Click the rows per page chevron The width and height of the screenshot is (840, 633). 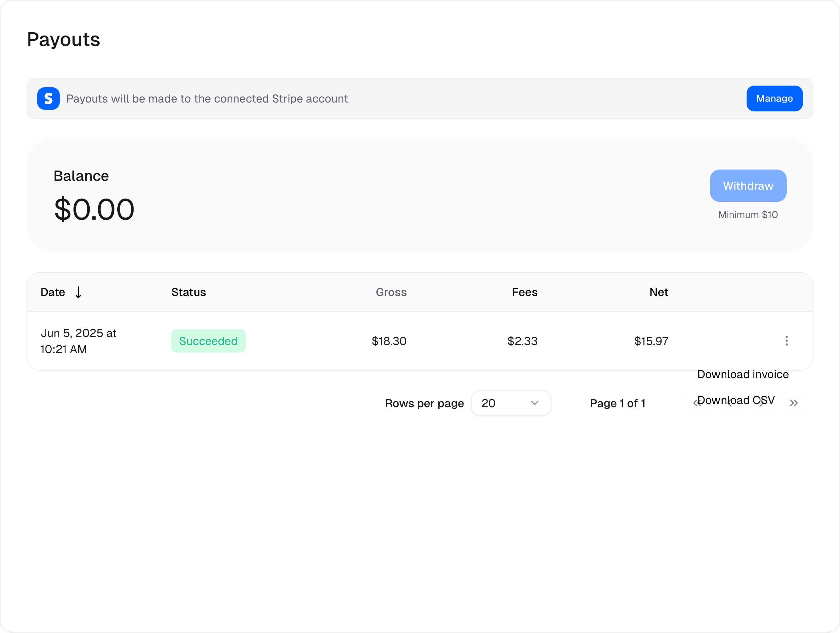click(x=534, y=403)
